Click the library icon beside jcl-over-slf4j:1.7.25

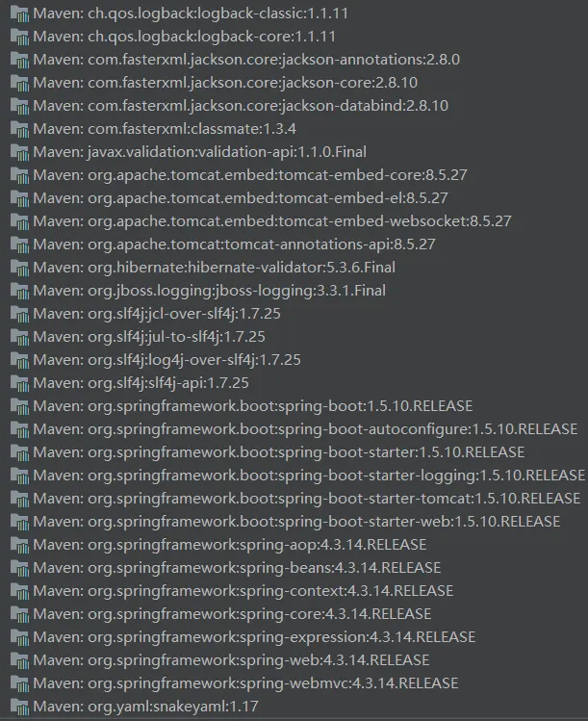coord(19,314)
